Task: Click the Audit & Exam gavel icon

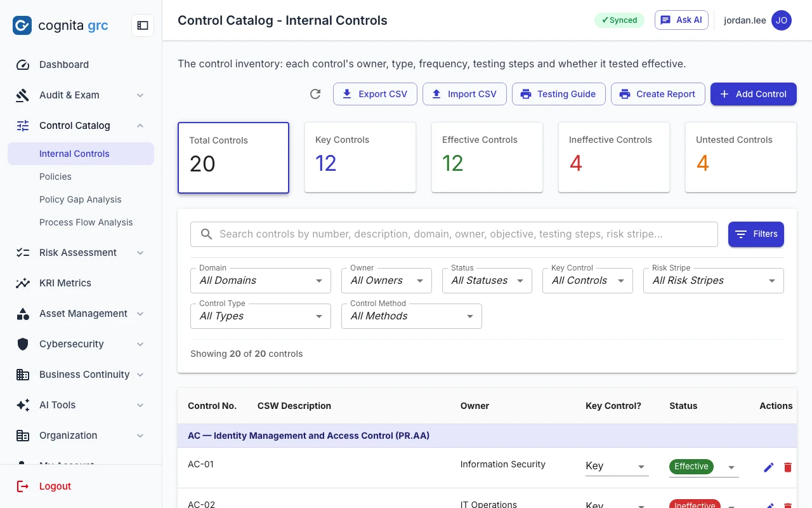Action: pyautogui.click(x=23, y=95)
